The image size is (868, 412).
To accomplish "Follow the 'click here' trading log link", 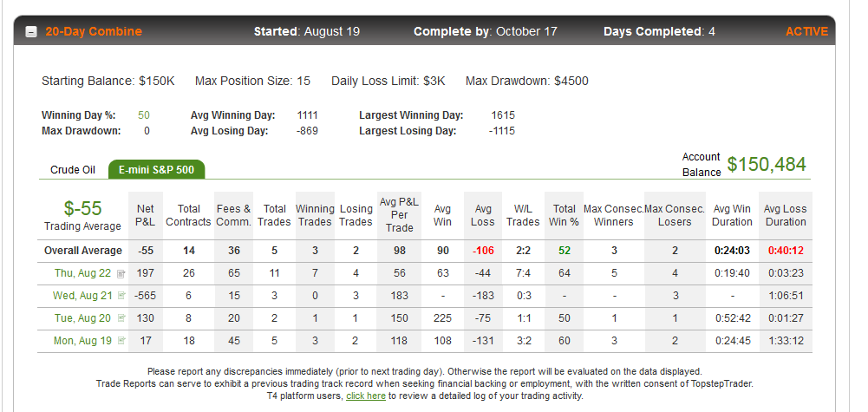I will pyautogui.click(x=366, y=396).
